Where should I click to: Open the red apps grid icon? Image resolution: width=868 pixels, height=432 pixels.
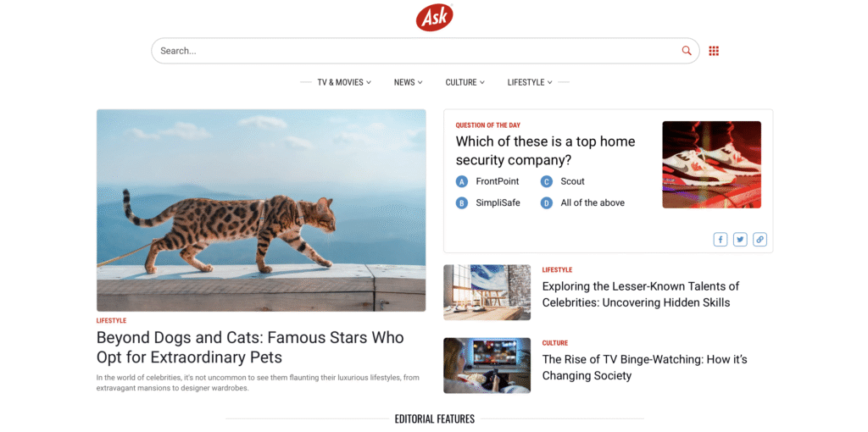click(x=714, y=51)
